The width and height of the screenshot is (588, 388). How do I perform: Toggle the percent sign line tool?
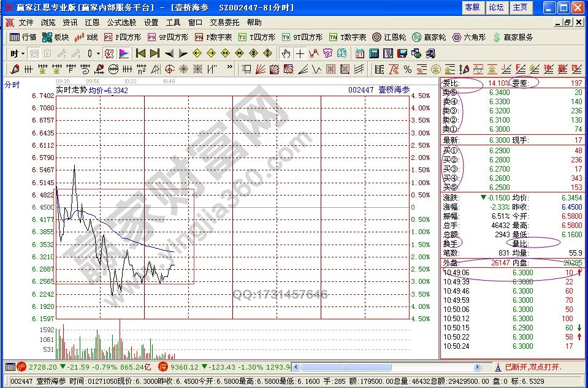[408, 69]
